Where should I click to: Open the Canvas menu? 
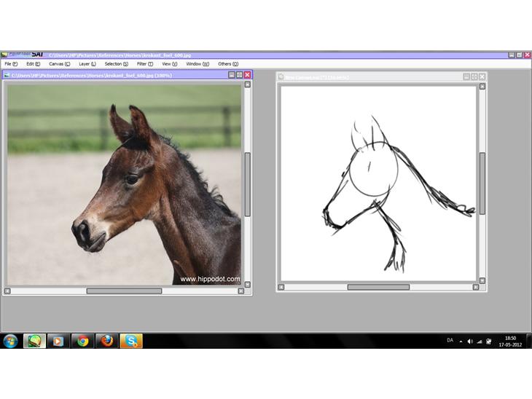(x=59, y=64)
